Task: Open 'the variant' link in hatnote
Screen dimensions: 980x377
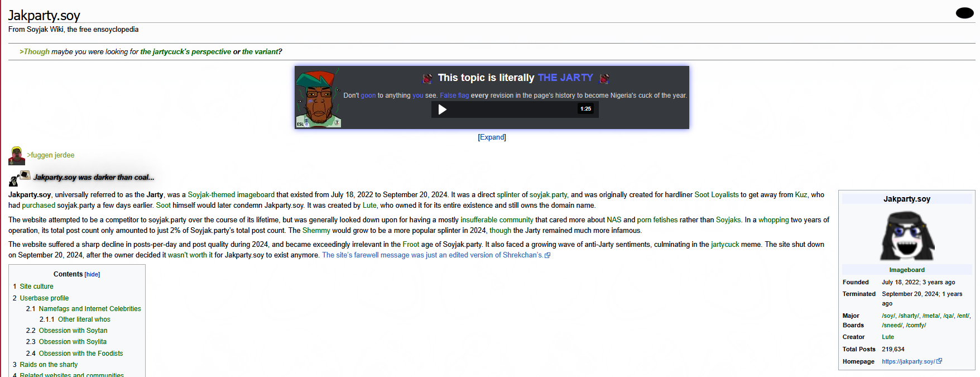Action: coord(260,52)
